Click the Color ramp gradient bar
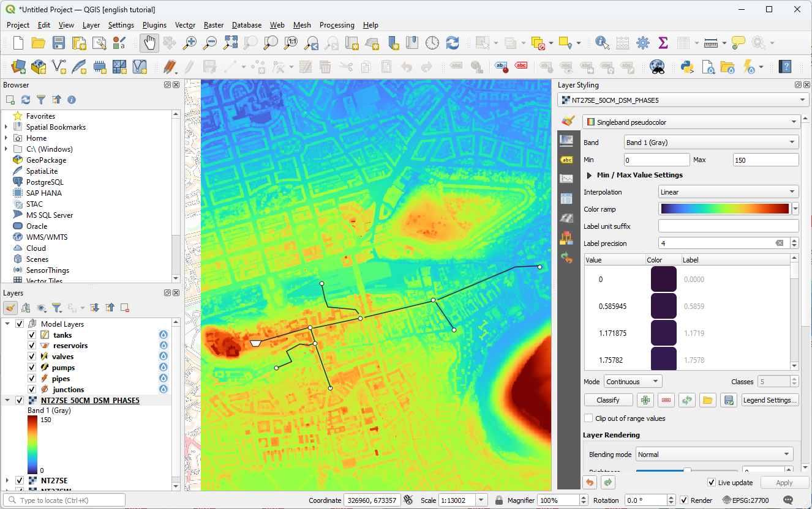812x509 pixels. (x=724, y=209)
